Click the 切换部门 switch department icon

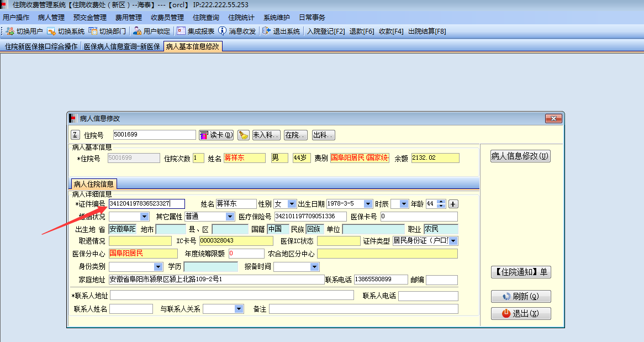(93, 31)
